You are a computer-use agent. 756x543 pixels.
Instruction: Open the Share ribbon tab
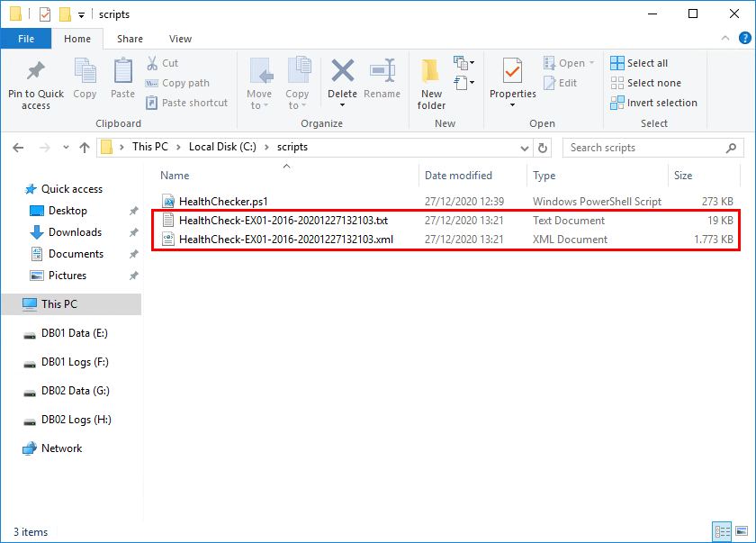click(130, 39)
